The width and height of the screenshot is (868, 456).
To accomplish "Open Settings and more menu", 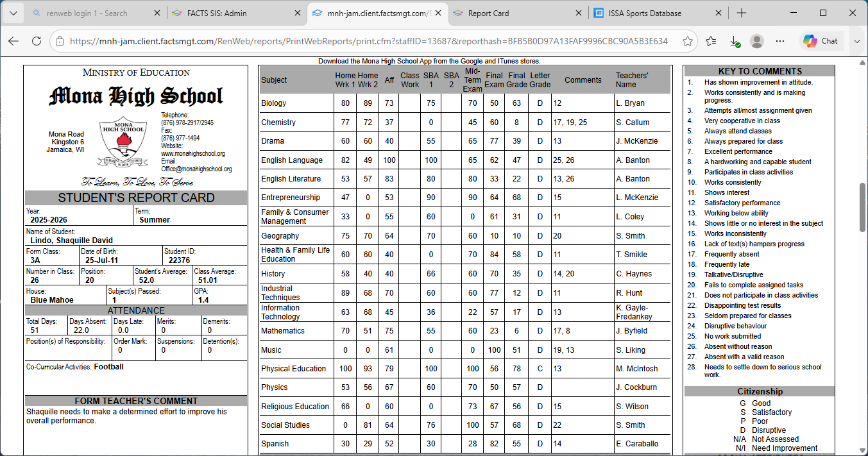I will (780, 41).
